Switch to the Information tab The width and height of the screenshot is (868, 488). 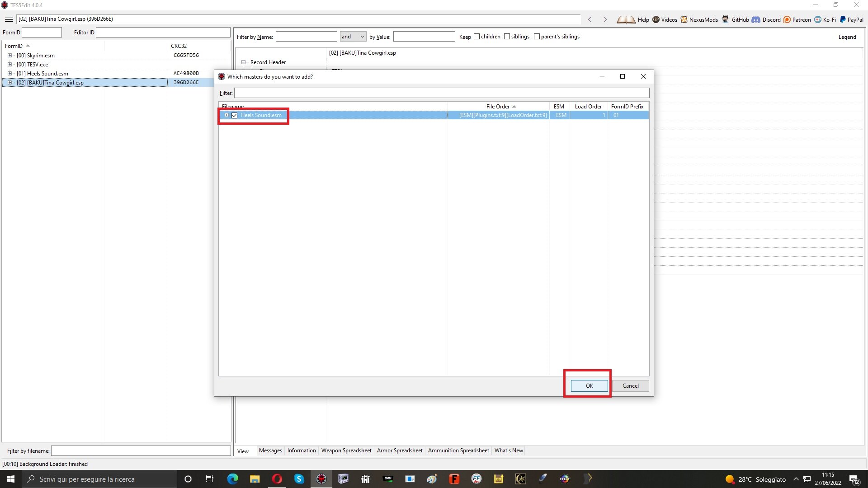click(x=302, y=450)
